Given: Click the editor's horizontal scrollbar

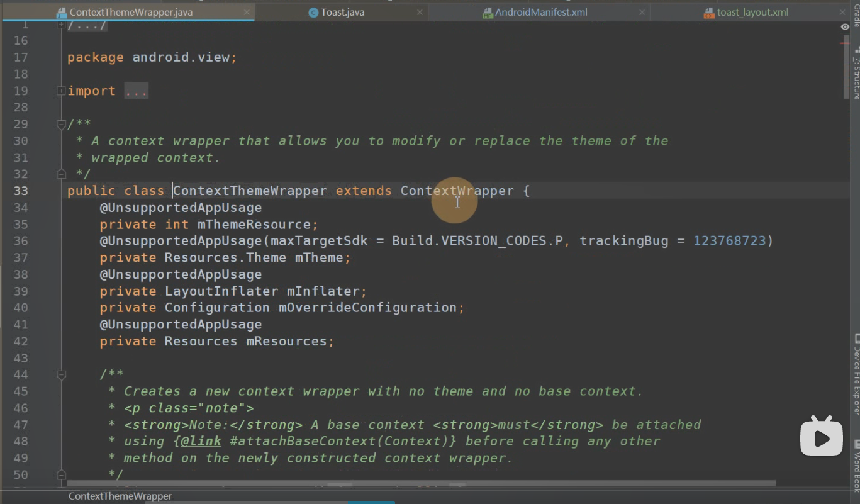Looking at the screenshot, I should pyautogui.click(x=422, y=483).
